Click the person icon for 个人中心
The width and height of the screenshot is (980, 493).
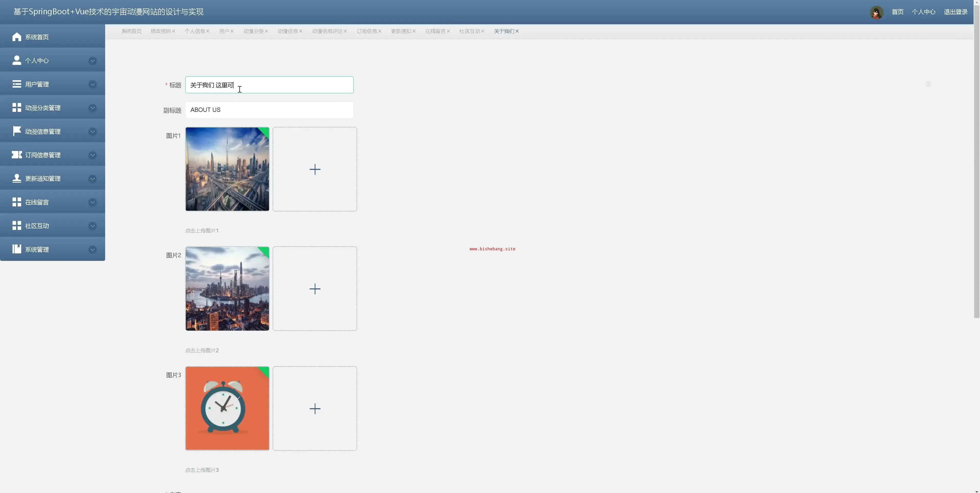[16, 61]
